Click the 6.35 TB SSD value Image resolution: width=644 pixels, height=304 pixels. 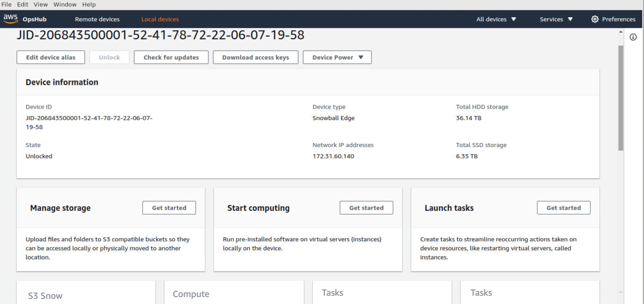click(466, 156)
